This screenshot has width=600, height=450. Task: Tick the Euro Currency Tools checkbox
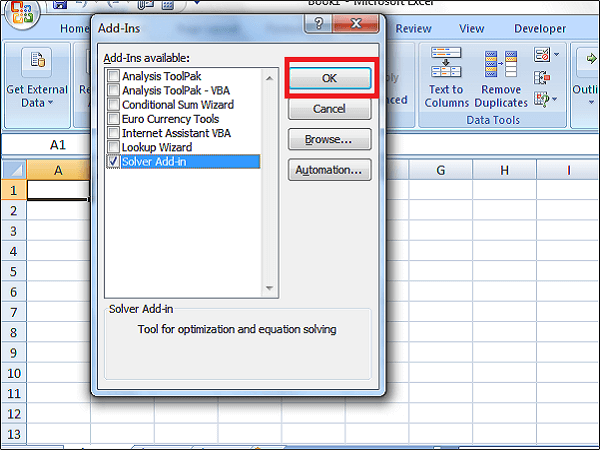[x=114, y=119]
